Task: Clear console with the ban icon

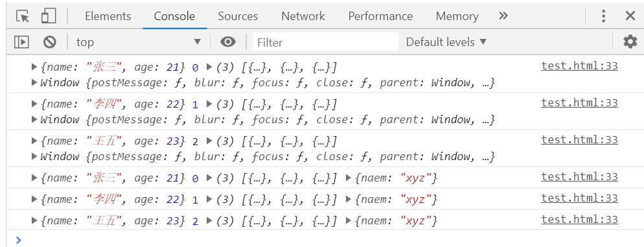Action: (50, 42)
